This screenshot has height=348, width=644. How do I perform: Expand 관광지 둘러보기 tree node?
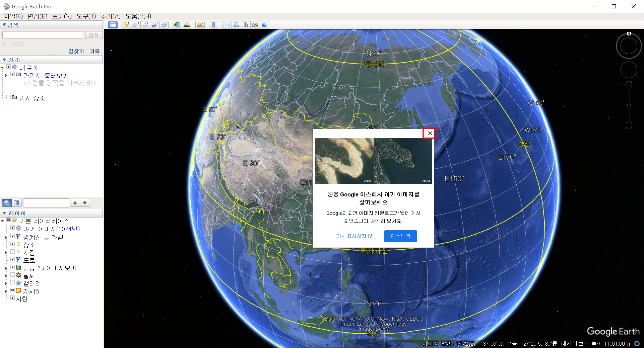click(x=6, y=75)
